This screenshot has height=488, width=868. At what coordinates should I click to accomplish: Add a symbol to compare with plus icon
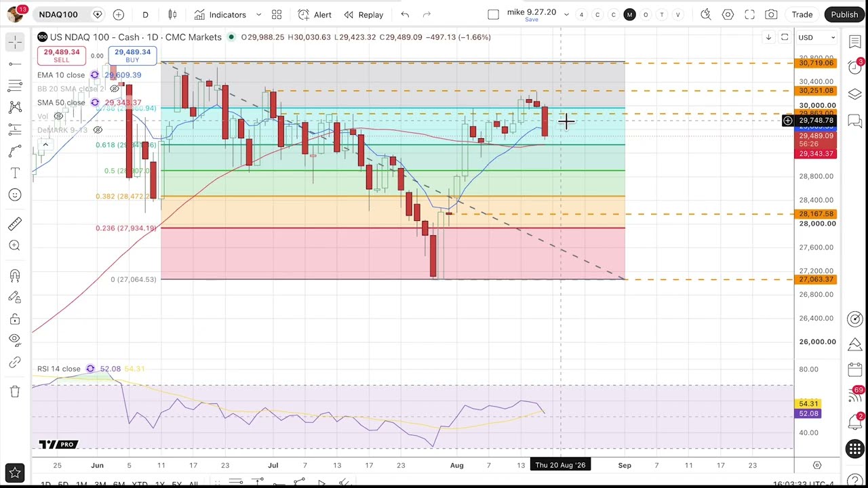click(119, 14)
